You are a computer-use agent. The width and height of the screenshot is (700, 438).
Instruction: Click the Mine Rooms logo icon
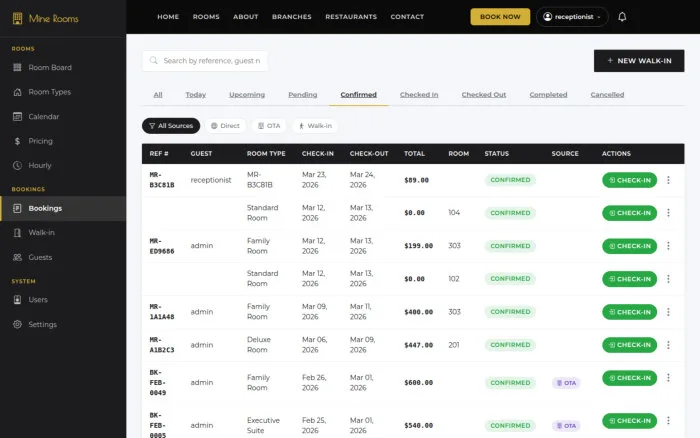(17, 18)
